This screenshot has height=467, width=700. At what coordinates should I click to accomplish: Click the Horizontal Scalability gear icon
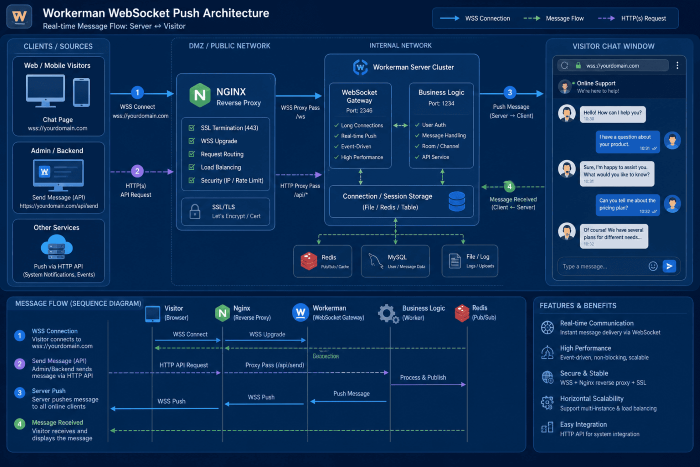click(x=547, y=403)
